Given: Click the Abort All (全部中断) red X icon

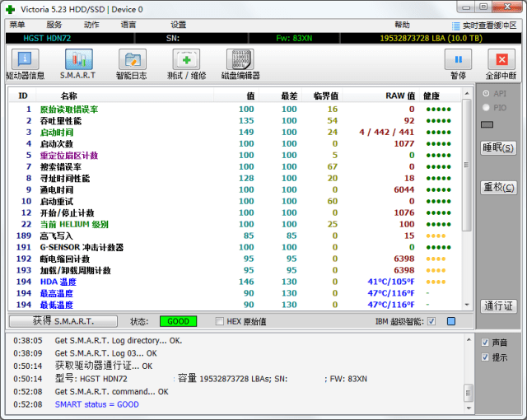Looking at the screenshot, I should click(501, 59).
